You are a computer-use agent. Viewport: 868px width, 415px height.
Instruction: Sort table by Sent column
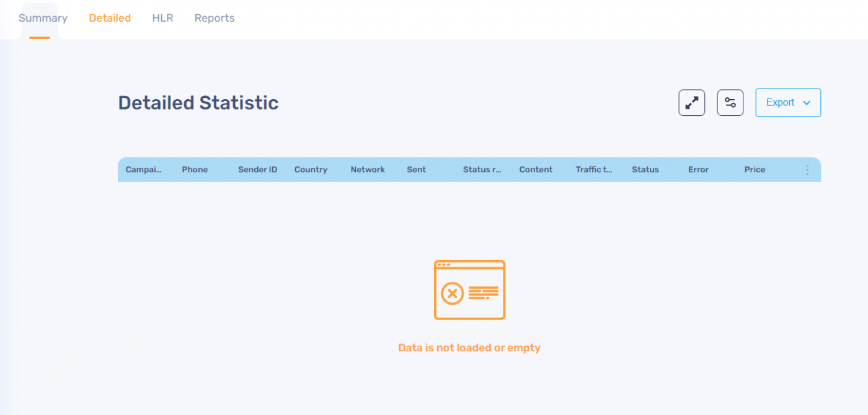(x=416, y=170)
